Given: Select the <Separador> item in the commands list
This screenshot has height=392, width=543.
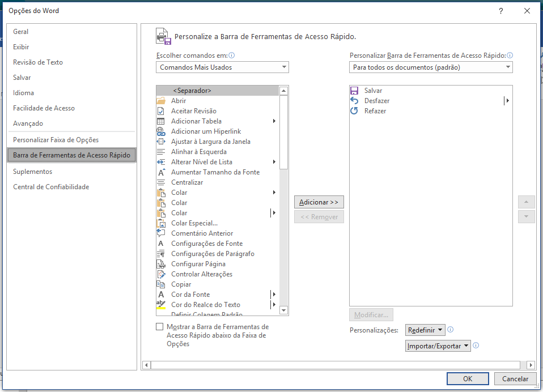Looking at the screenshot, I should [192, 91].
